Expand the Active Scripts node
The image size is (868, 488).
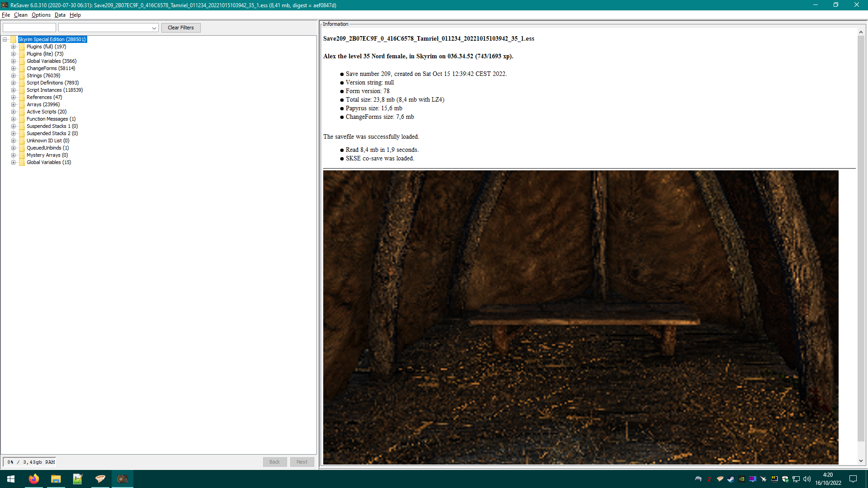point(14,112)
